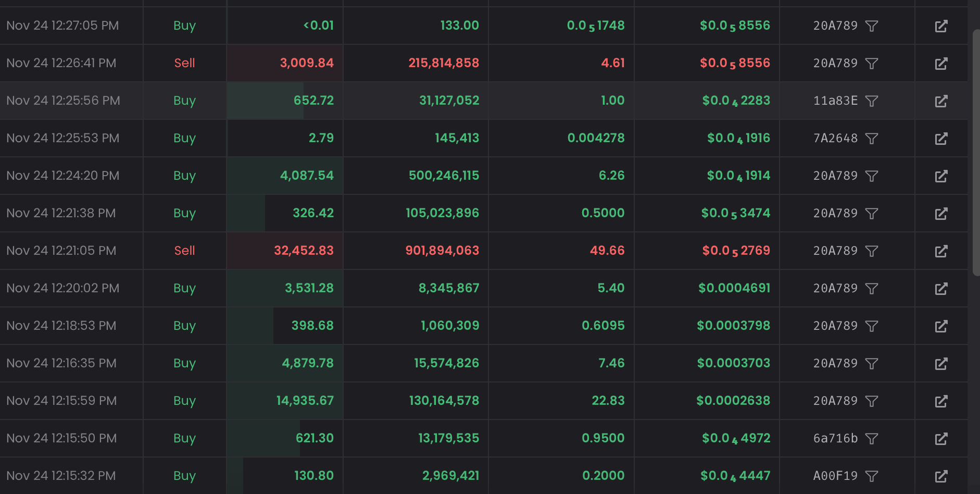
Task: Filter trades by maker A00F19
Action: point(872,476)
